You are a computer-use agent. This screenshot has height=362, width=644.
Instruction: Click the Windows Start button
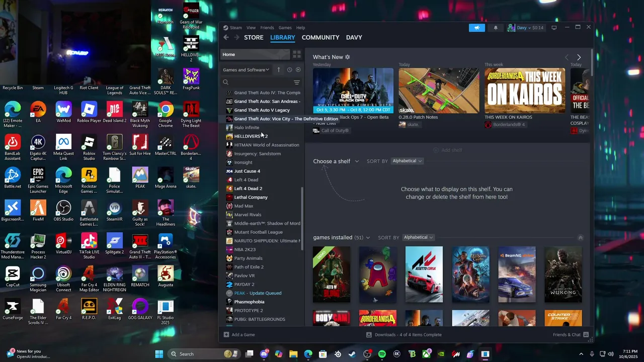coord(159,354)
